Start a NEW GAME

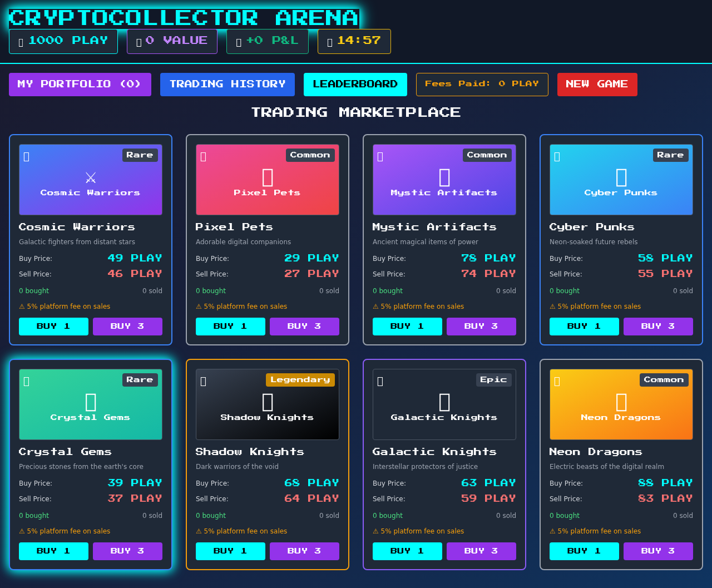[597, 84]
